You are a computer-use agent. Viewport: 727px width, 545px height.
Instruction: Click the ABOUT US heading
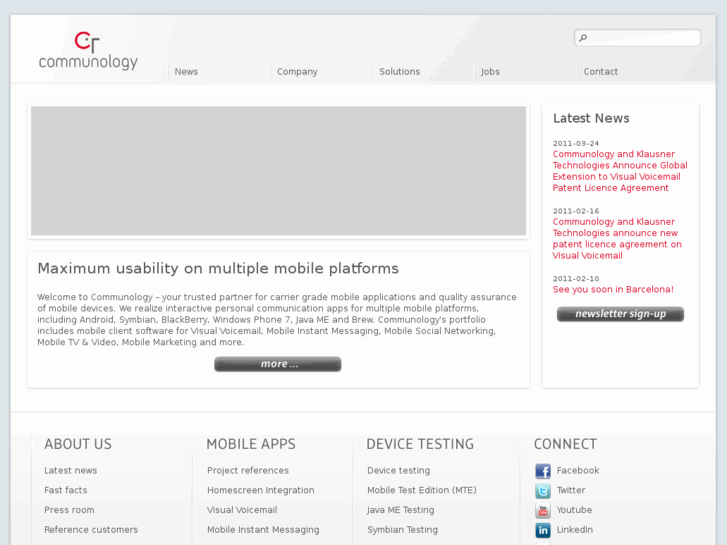pyautogui.click(x=78, y=444)
